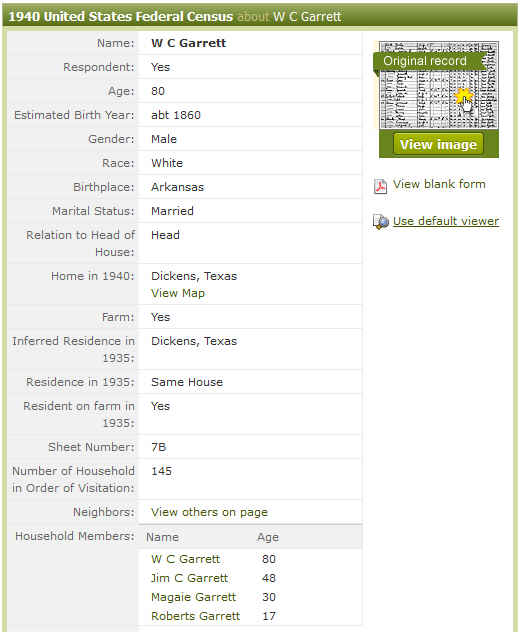Open View Map under Dickens, Texas
Image resolution: width=525 pixels, height=632 pixels.
point(178,293)
